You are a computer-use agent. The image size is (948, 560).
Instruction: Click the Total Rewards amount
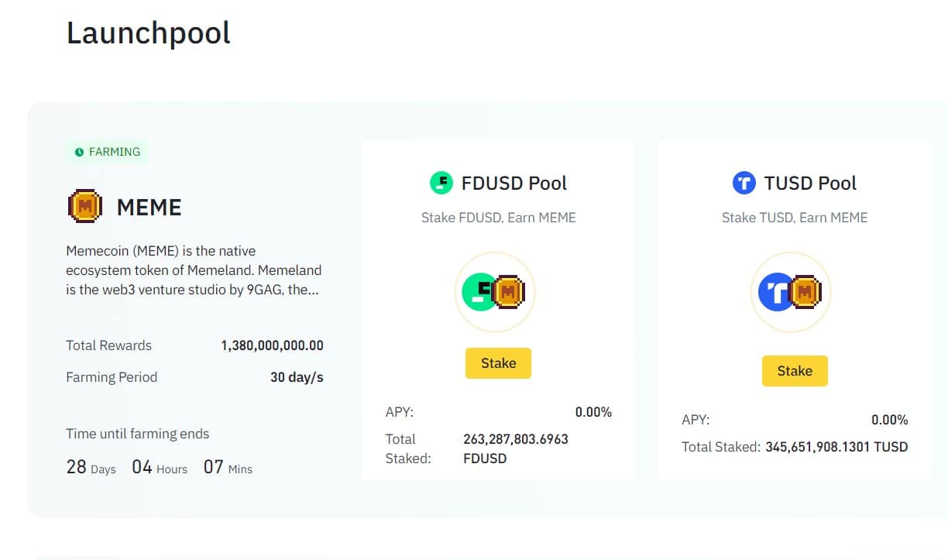pyautogui.click(x=273, y=345)
